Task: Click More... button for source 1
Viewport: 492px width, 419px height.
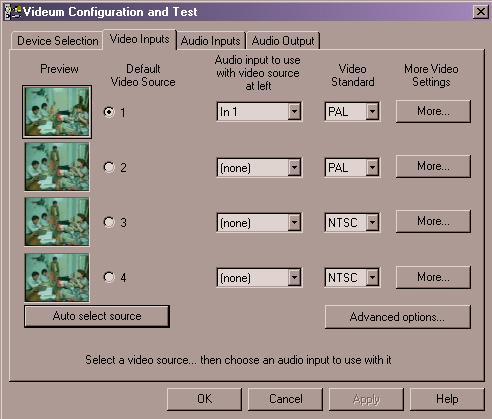Action: [433, 111]
